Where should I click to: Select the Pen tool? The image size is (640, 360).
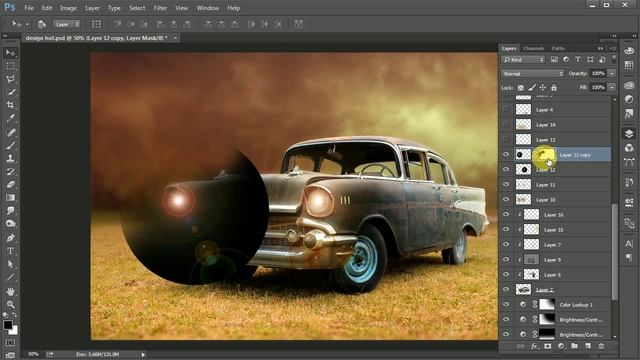tap(10, 238)
